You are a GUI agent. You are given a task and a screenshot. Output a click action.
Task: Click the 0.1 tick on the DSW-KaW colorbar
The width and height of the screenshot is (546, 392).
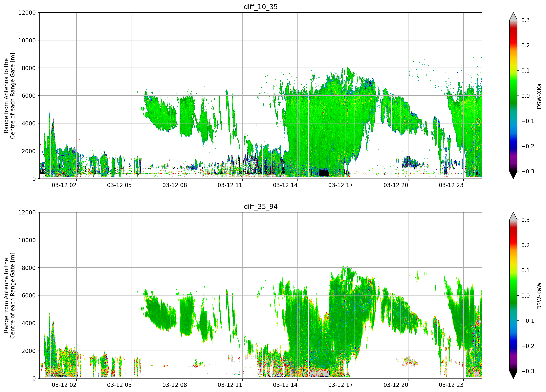pyautogui.click(x=526, y=271)
